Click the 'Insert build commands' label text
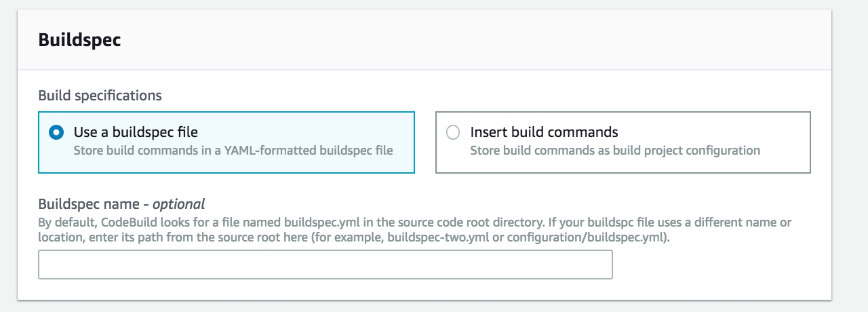Screen dimensions: 868x312 coord(544,132)
